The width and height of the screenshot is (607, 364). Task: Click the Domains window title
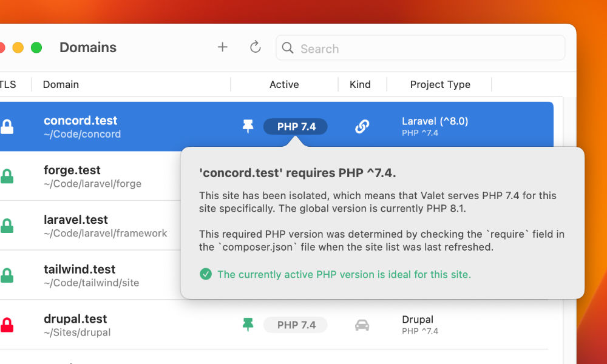88,47
